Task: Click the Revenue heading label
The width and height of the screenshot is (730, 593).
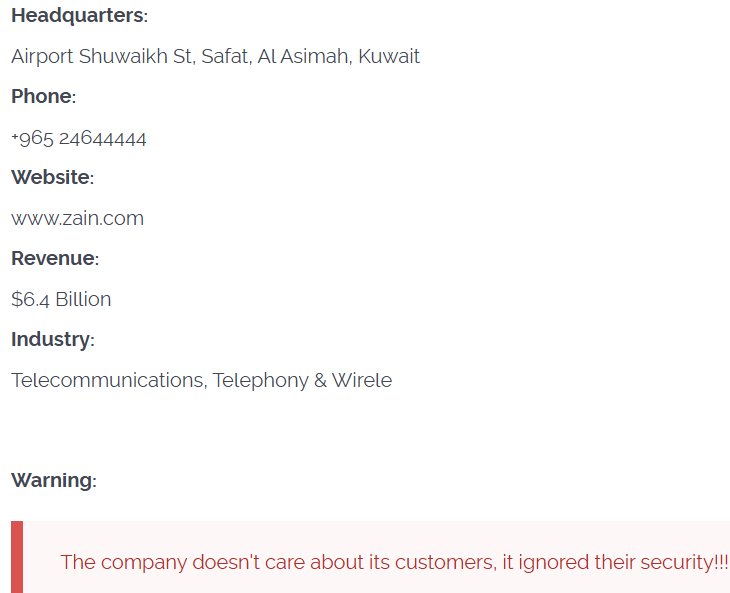Action: tap(55, 259)
